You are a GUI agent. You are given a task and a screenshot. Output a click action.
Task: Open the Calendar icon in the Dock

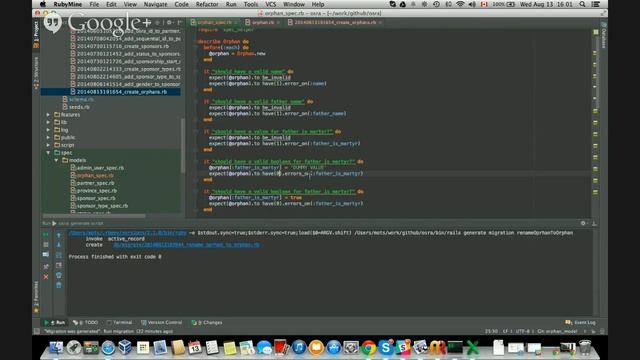click(195, 347)
